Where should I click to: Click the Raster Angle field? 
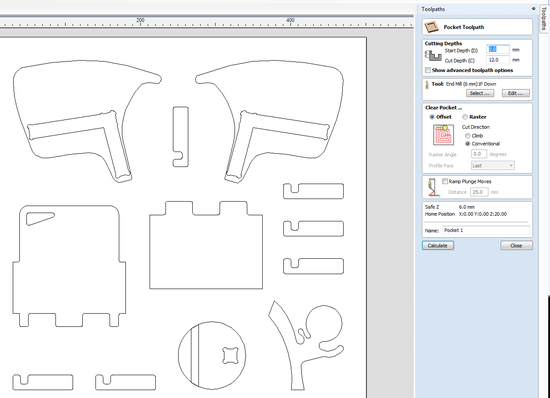[479, 154]
